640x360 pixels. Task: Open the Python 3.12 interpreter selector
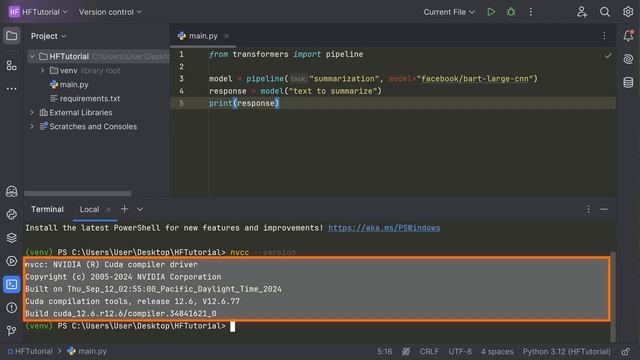tap(567, 351)
